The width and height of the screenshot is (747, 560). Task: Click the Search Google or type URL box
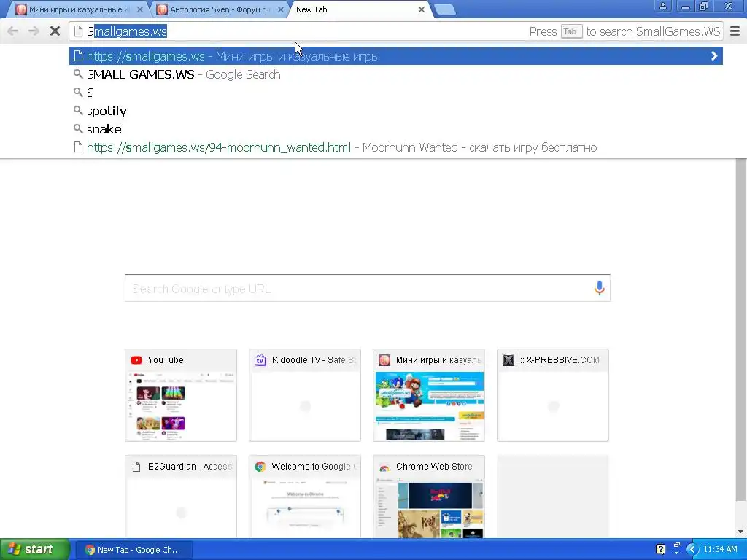tap(368, 288)
